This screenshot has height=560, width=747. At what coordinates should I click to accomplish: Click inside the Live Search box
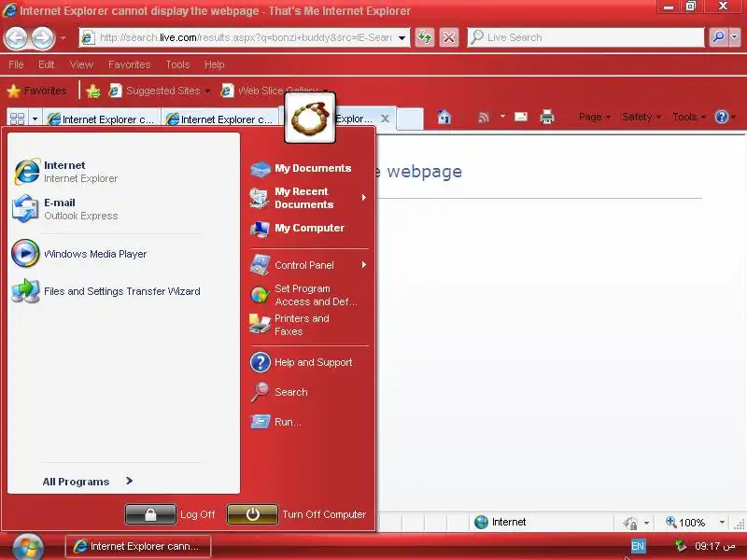pyautogui.click(x=586, y=37)
